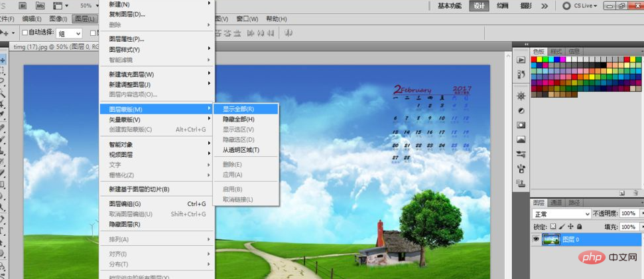This screenshot has height=279, width=644.
Task: Switch to the 样式 tab
Action: click(x=556, y=52)
